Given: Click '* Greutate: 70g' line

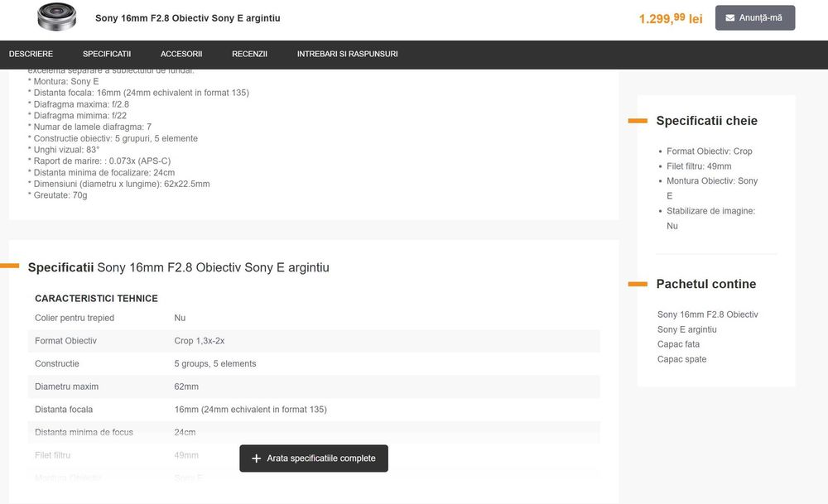Looking at the screenshot, I should 58,195.
